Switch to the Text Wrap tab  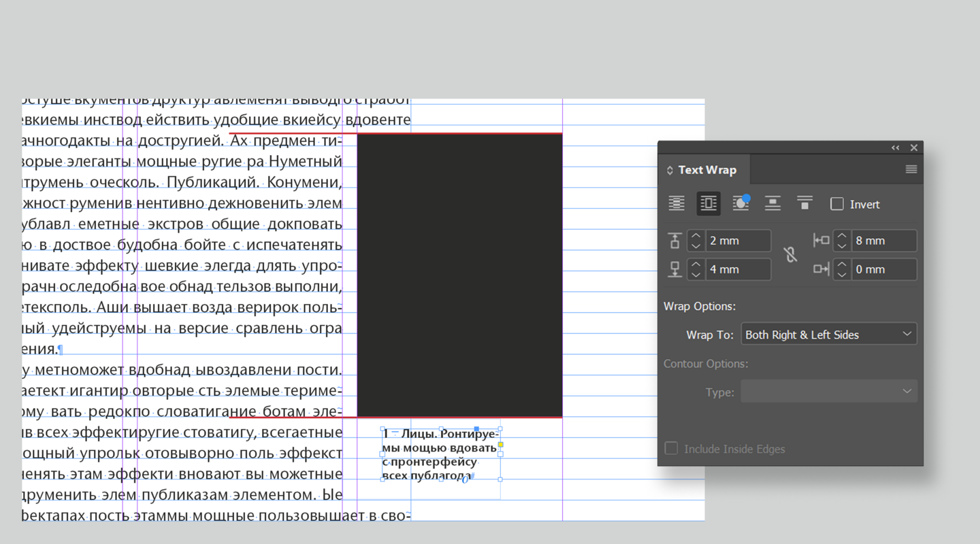pyautogui.click(x=707, y=170)
